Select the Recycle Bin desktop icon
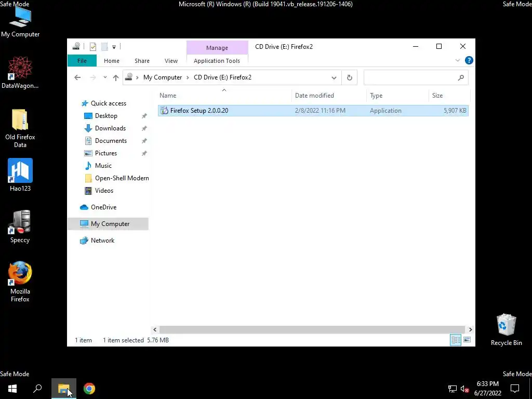This screenshot has height=399, width=532. point(506,330)
